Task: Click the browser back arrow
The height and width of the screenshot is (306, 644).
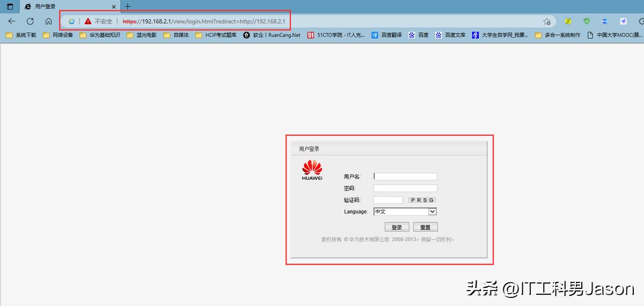Action: [12, 21]
